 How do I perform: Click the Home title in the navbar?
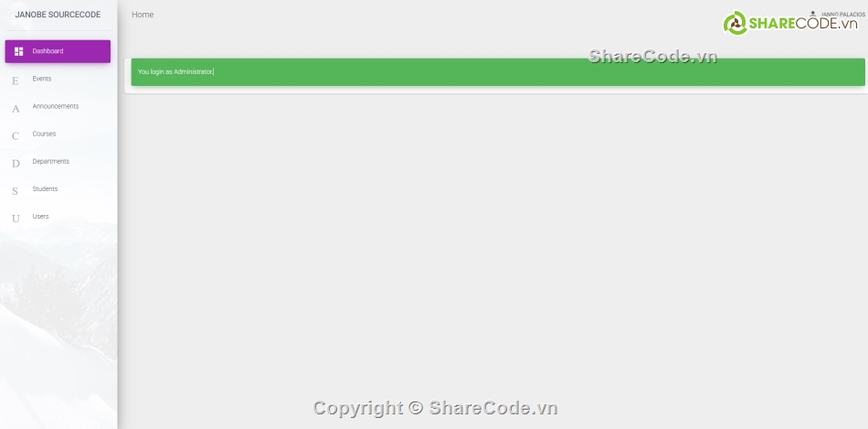click(143, 15)
